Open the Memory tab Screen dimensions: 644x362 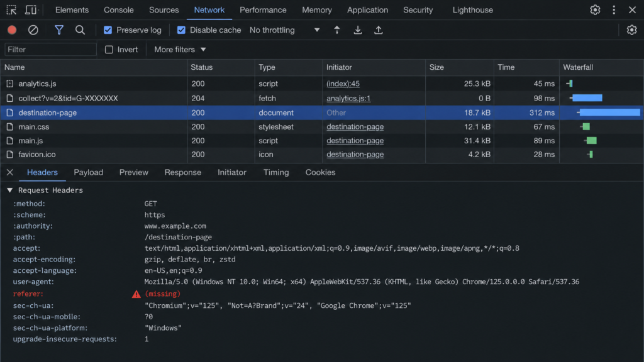(x=317, y=10)
